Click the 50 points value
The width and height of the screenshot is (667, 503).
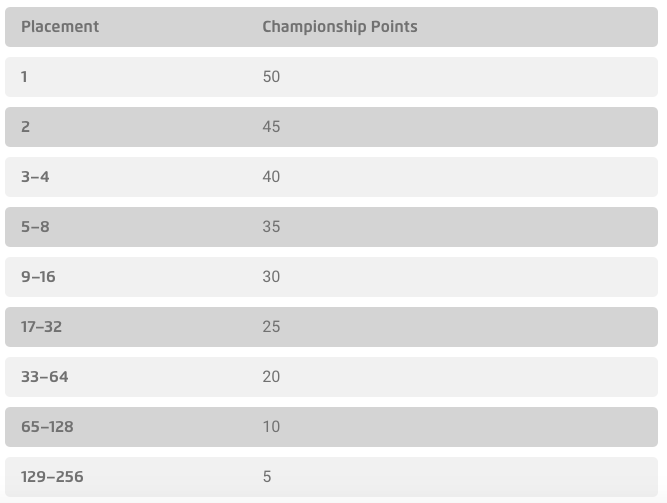point(271,77)
